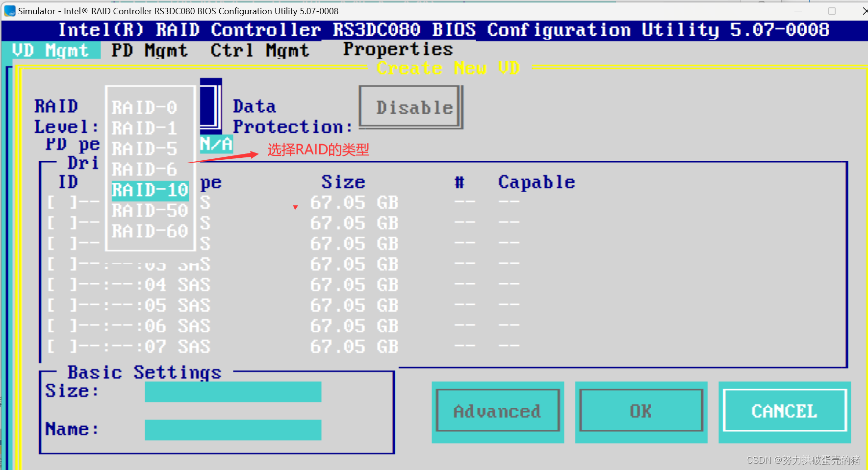Confirm with the OK button
The width and height of the screenshot is (868, 470).
pos(641,411)
